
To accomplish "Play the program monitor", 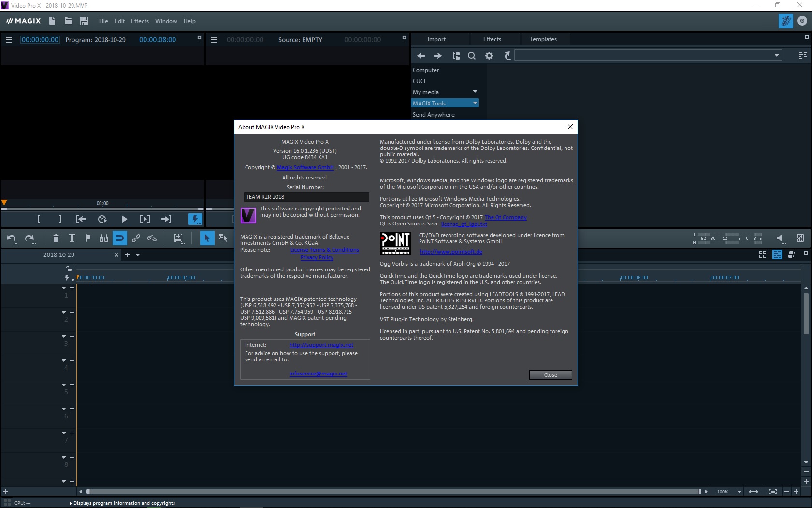I will [124, 219].
